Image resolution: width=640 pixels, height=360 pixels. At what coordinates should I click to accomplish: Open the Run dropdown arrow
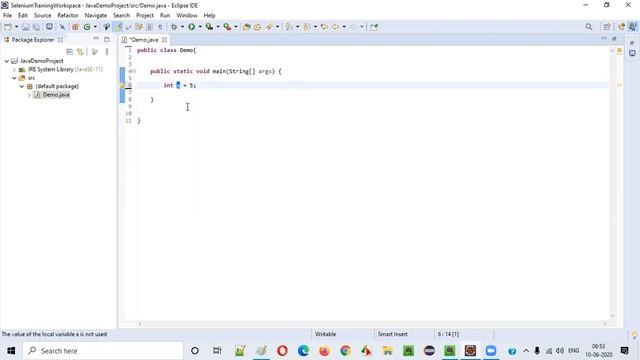(200, 27)
